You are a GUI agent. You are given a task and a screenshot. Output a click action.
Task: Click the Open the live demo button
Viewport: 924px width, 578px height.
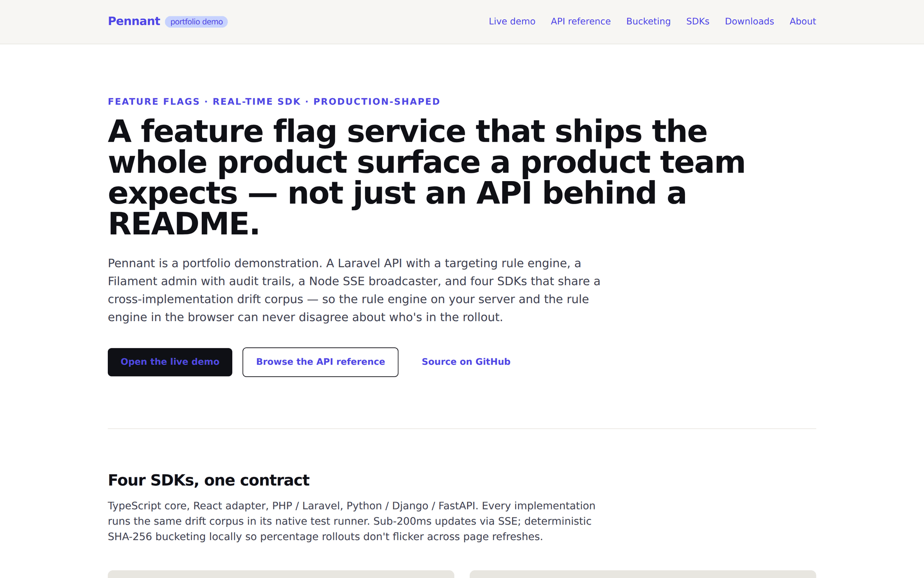click(x=170, y=362)
